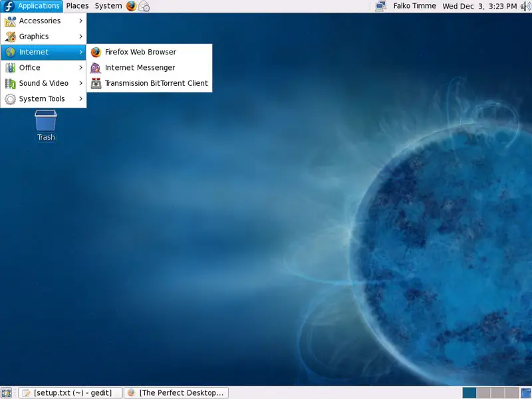
Task: Launch Firefox from the top panel icon
Action: tap(131, 6)
